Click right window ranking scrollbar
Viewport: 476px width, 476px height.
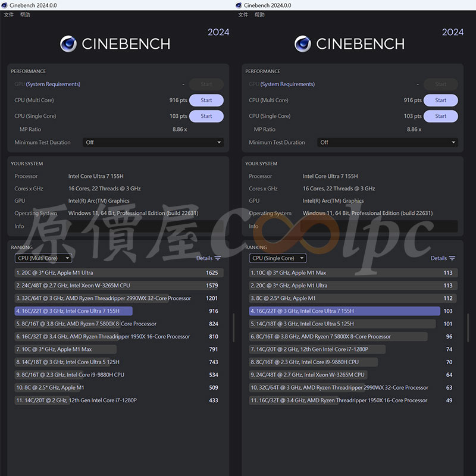pos(468,328)
